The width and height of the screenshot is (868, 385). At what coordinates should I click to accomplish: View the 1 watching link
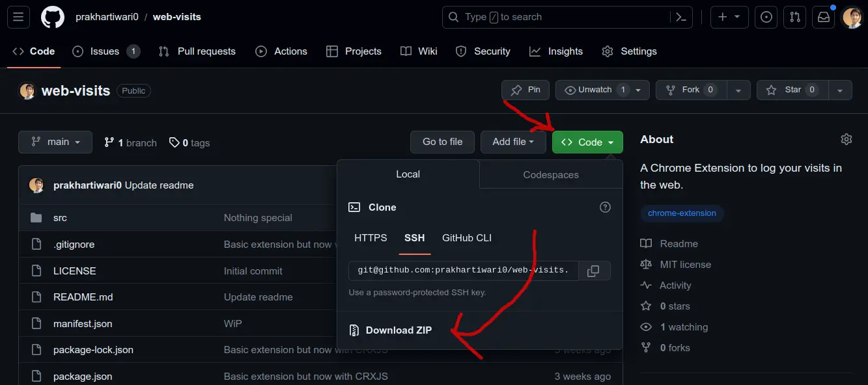pyautogui.click(x=675, y=327)
